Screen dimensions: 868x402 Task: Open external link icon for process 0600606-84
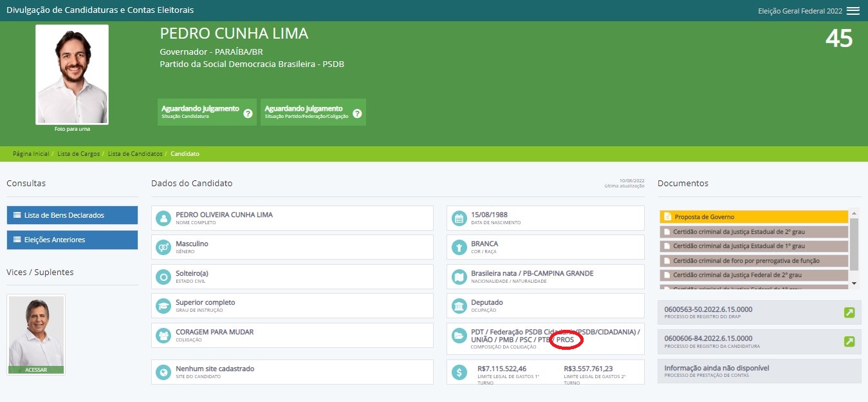tap(849, 341)
